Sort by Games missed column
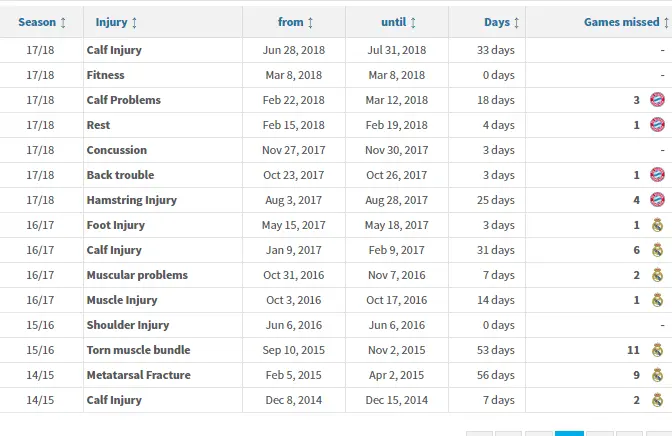672x436 pixels. click(626, 22)
